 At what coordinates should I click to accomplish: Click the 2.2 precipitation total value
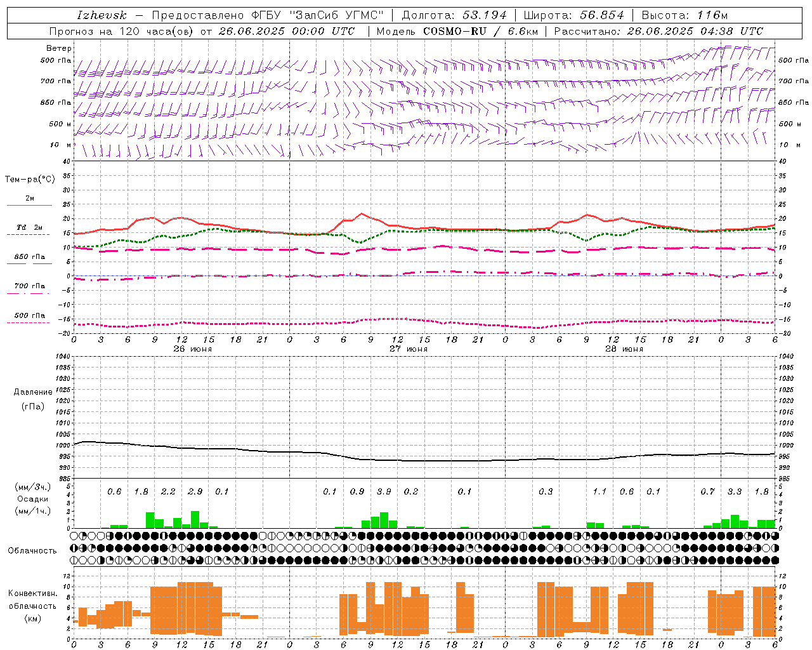168,492
